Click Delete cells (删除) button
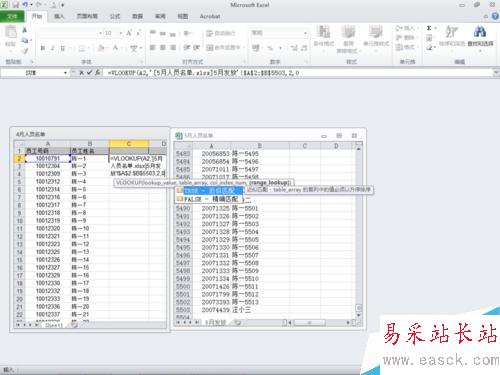The height and width of the screenshot is (375, 500). point(405,37)
